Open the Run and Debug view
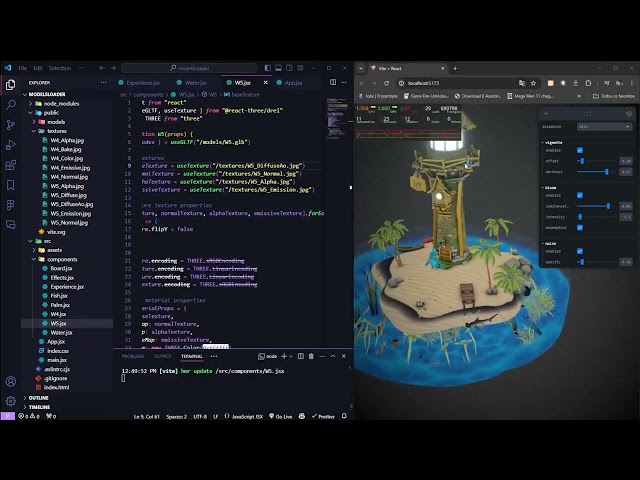The height and width of the screenshot is (480, 640). [x=11, y=145]
